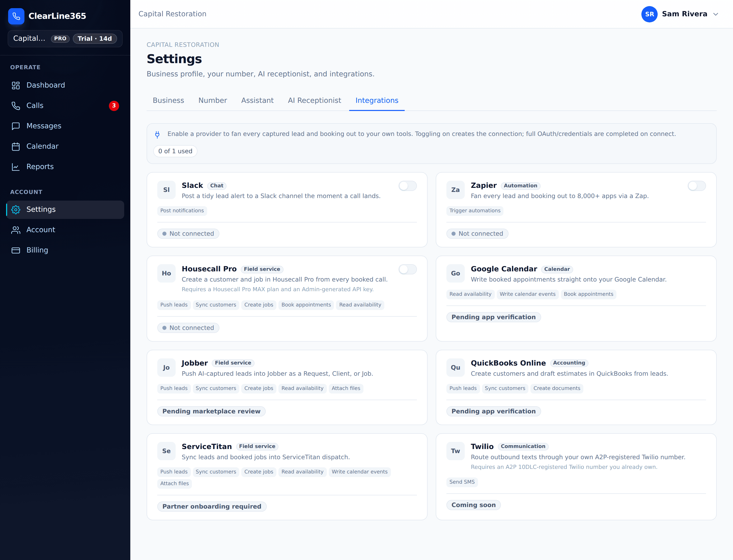733x560 pixels.
Task: Click Jobber's Pending marketplace review badge
Action: pyautogui.click(x=211, y=411)
